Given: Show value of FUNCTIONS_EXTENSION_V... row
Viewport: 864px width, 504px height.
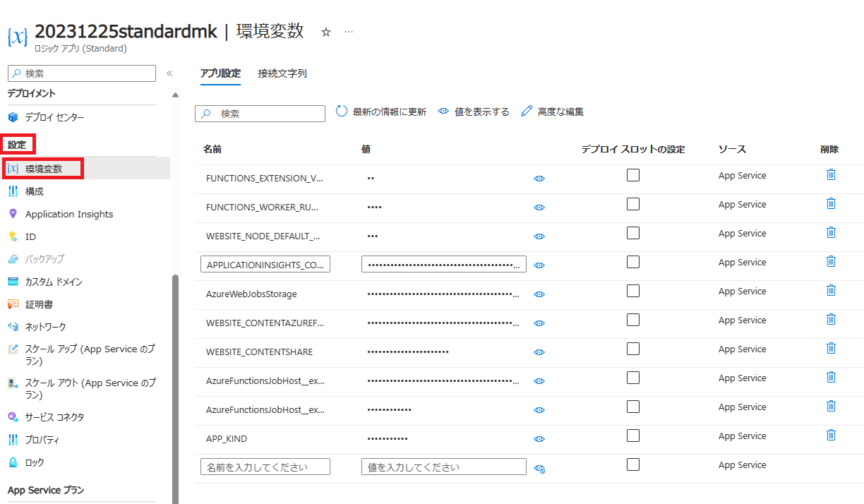Looking at the screenshot, I should click(x=539, y=179).
